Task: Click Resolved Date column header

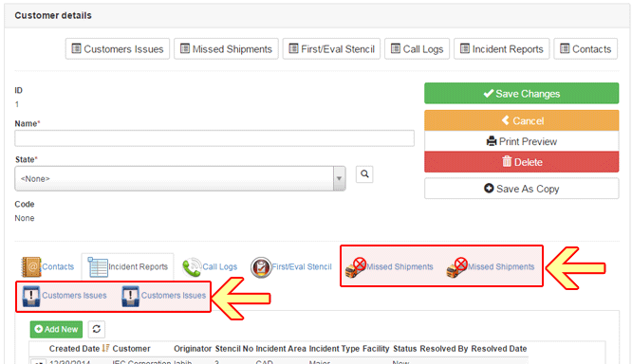Action: pyautogui.click(x=498, y=349)
